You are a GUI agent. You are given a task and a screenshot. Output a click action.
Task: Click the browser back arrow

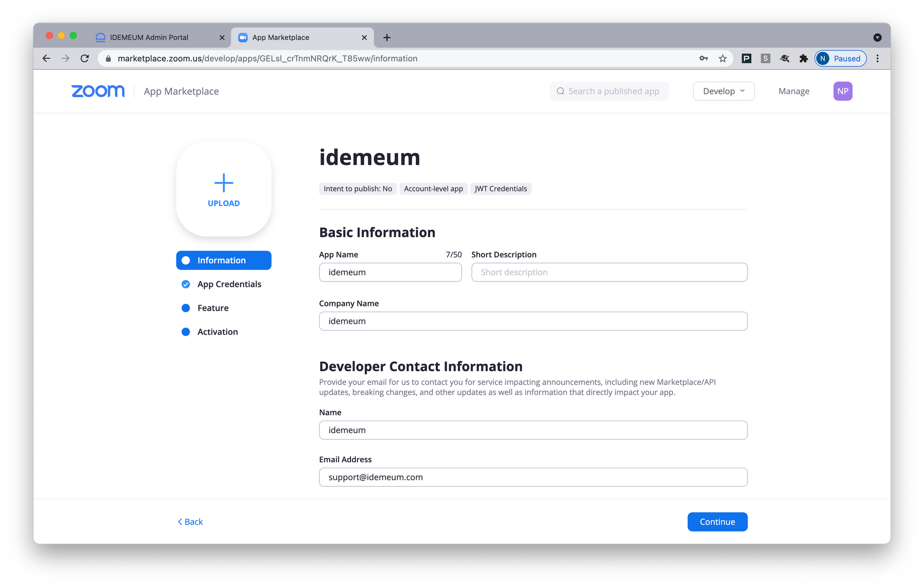pos(46,58)
